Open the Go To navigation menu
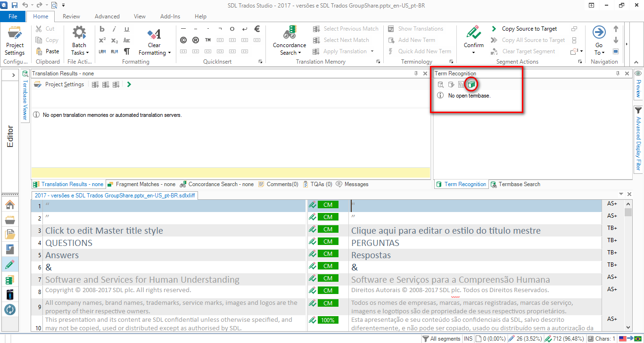The width and height of the screenshot is (644, 343). point(599,41)
